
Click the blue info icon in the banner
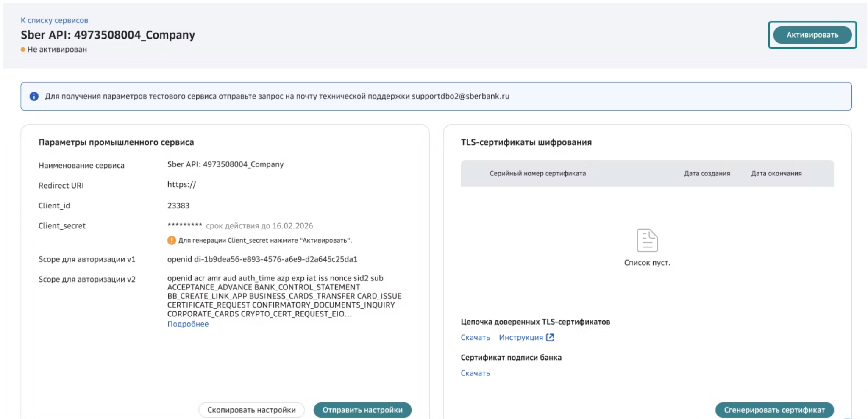(34, 97)
